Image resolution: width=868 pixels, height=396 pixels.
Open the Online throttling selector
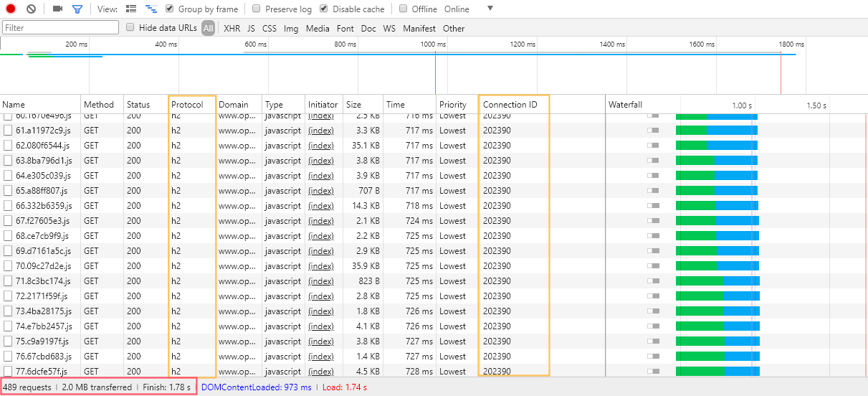457,9
